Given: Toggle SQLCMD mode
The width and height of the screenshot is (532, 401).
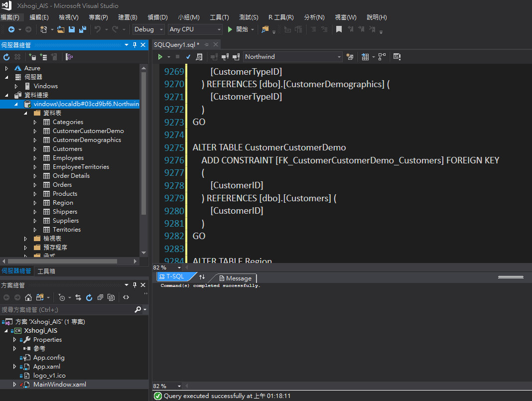Looking at the screenshot, I should pyautogui.click(x=397, y=57).
